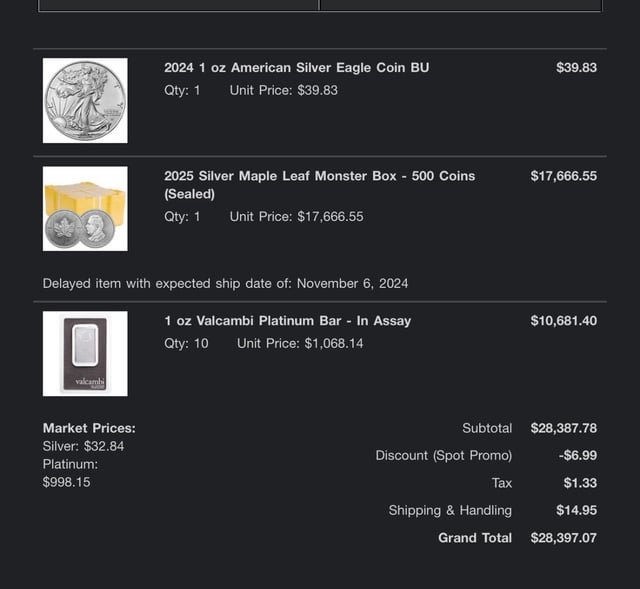Click the 2025 Silver Maple Leaf Monster Box title
The image size is (640, 589).
pyautogui.click(x=320, y=185)
